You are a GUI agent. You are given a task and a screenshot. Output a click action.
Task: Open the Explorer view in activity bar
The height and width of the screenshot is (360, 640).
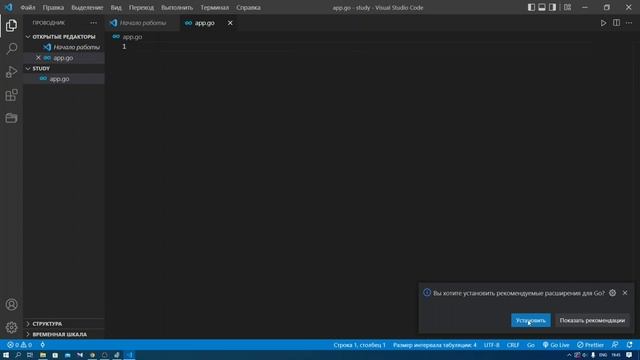tap(11, 26)
